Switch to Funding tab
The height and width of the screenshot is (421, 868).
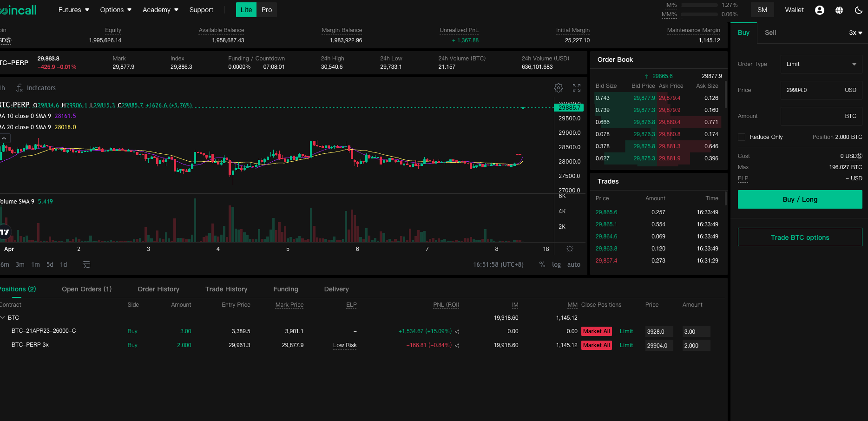click(x=286, y=289)
